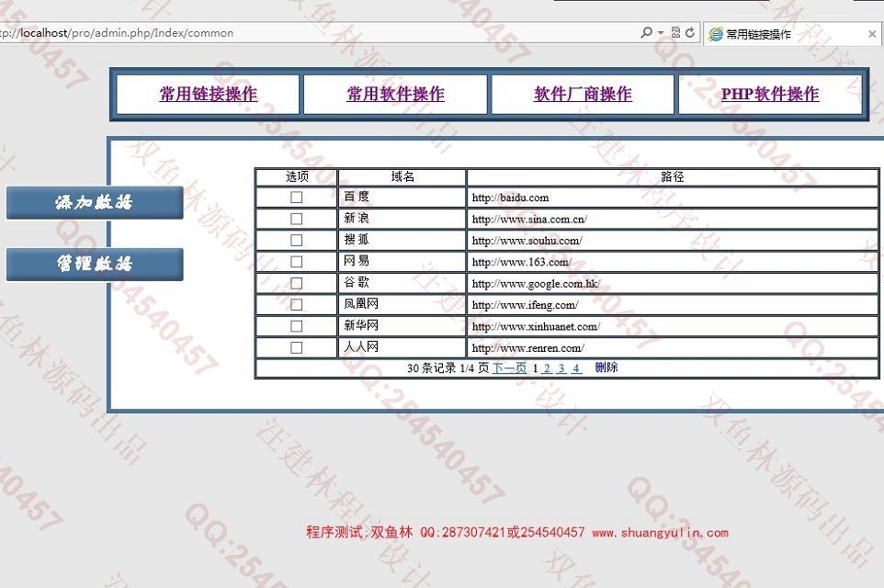Check the checkbox for 谷歌 row
Viewport: 884px width, 588px height.
296,283
